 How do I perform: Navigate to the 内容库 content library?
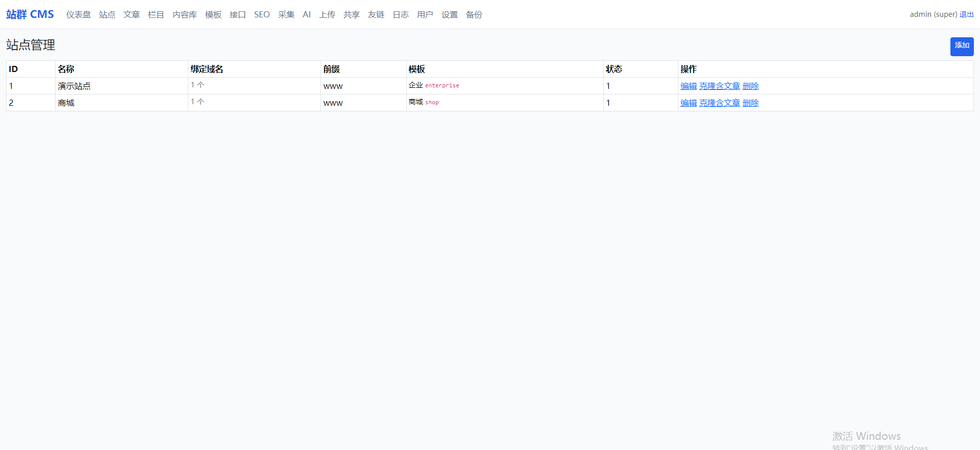(x=184, y=15)
